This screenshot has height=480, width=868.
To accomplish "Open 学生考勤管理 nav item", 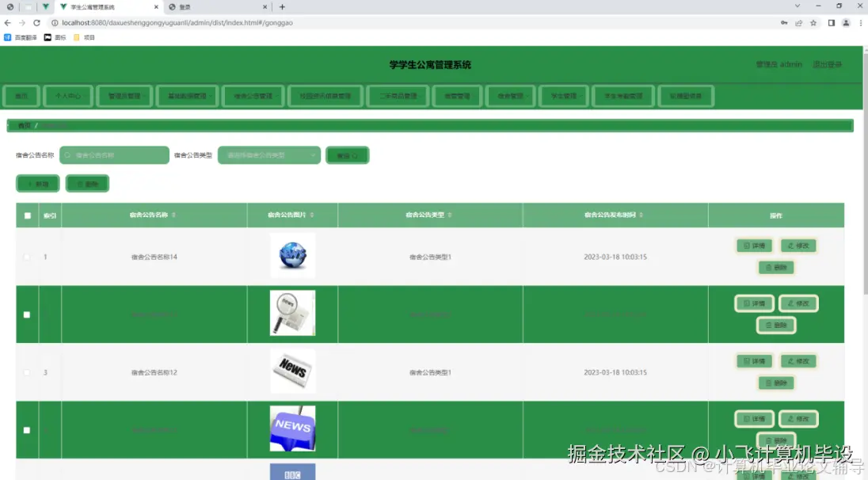I will coord(623,97).
